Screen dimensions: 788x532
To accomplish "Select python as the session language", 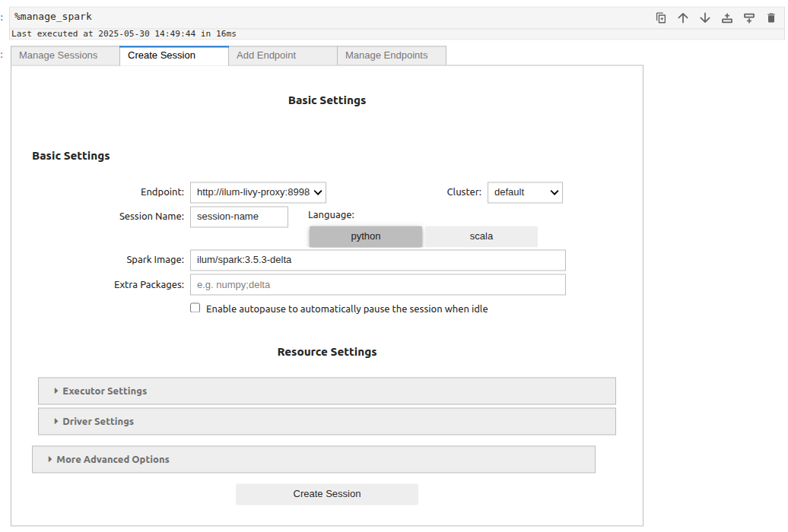I will (x=365, y=236).
